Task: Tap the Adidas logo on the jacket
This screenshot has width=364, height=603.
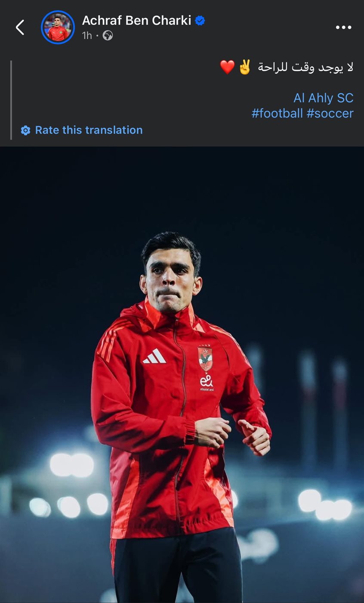Action: tap(154, 356)
